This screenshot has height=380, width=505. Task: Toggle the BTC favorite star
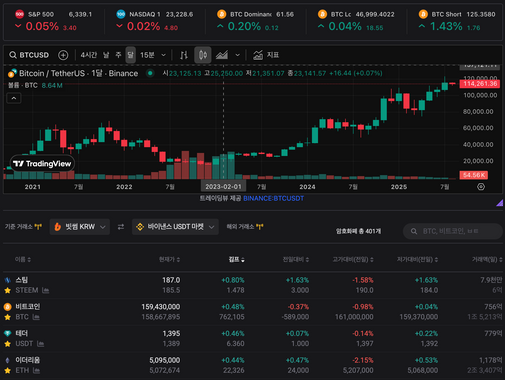coord(7,317)
